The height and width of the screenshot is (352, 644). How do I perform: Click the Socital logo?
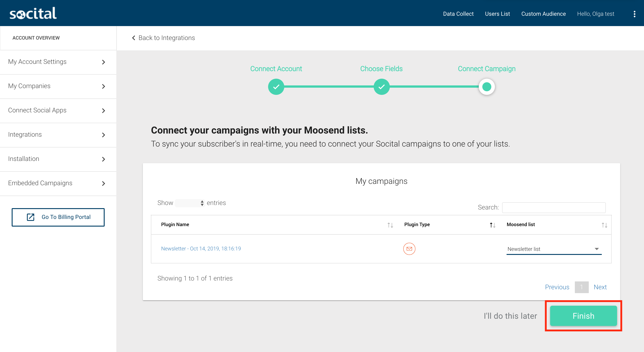tap(33, 13)
